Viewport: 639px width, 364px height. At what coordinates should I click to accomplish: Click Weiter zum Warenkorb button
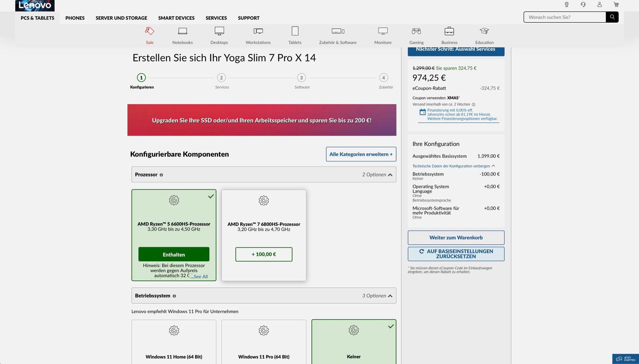456,238
